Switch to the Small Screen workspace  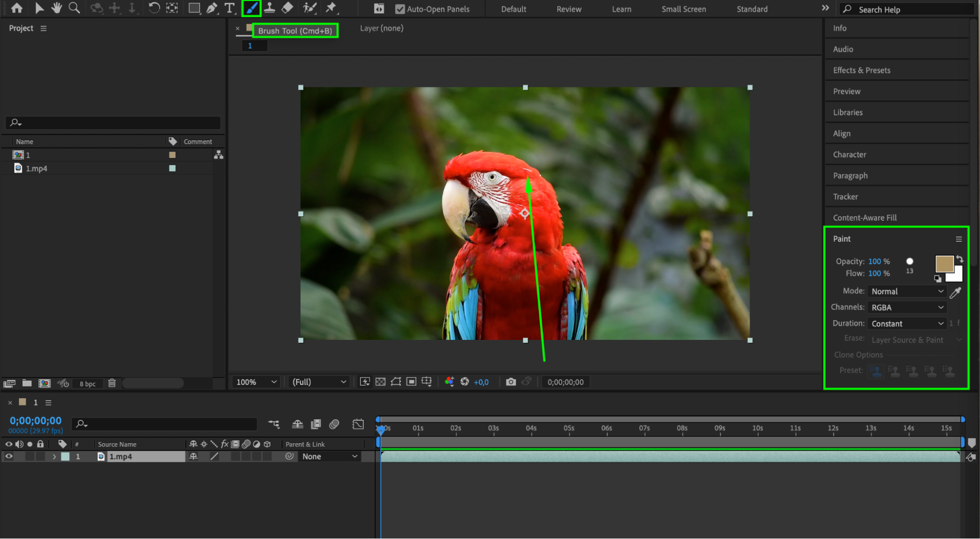683,9
